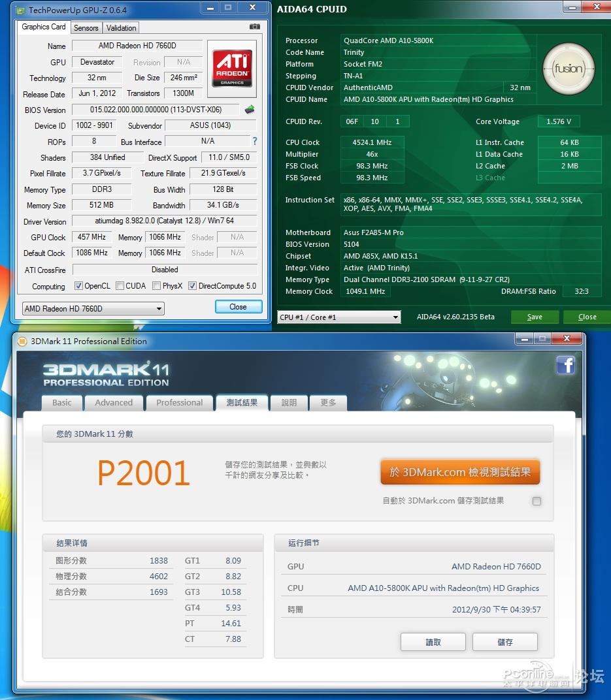Click the Memory Size value 512 MB
The image size is (611, 700).
click(101, 205)
